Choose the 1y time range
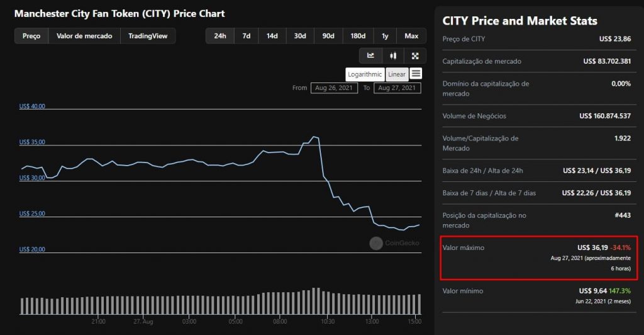 click(x=385, y=36)
